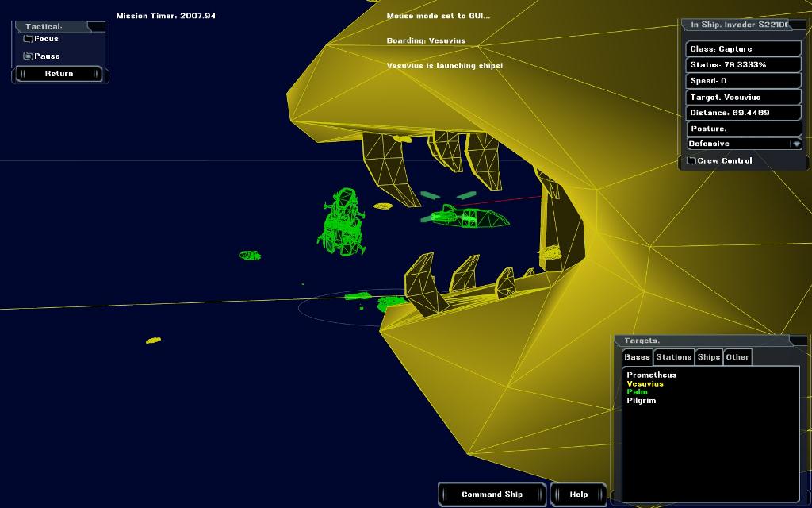
Task: Switch to the Stations tab
Action: (673, 357)
